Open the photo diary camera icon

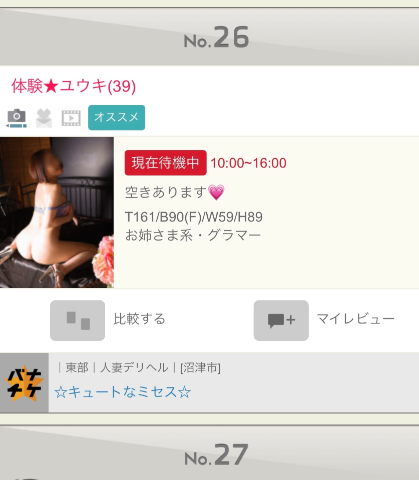[x=16, y=118]
